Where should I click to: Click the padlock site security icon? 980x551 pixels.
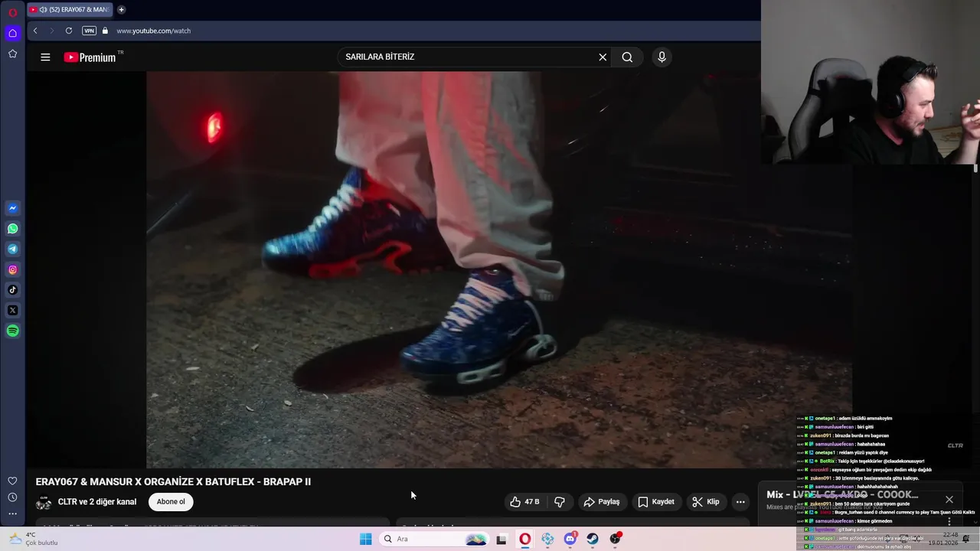(105, 31)
